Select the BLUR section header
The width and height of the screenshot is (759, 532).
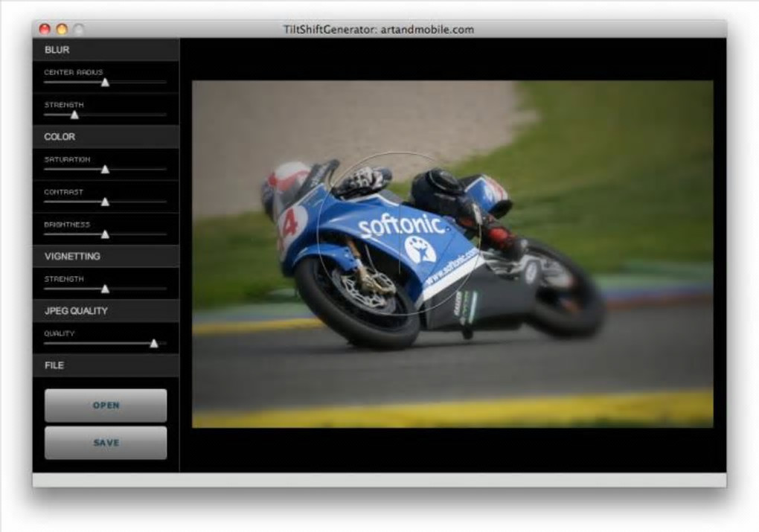106,49
